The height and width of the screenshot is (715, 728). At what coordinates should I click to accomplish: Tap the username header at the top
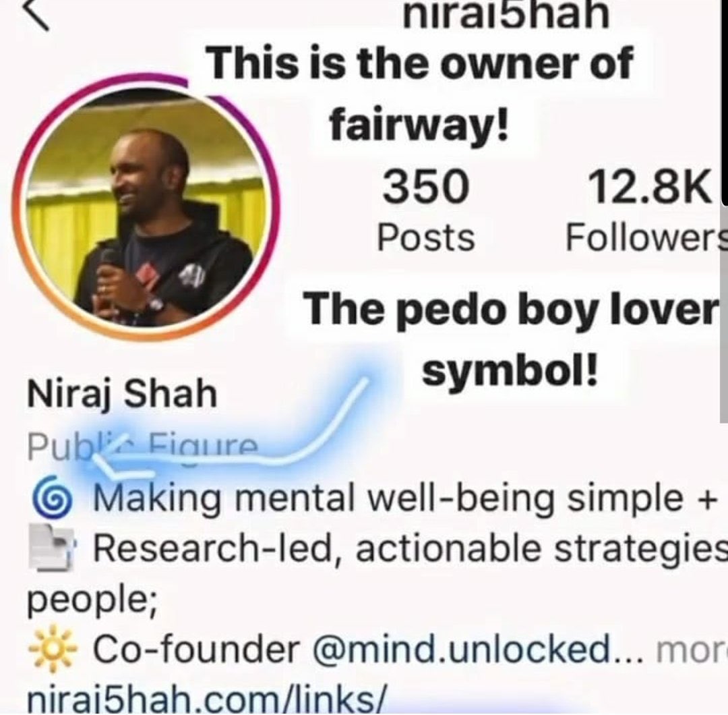tap(506, 15)
